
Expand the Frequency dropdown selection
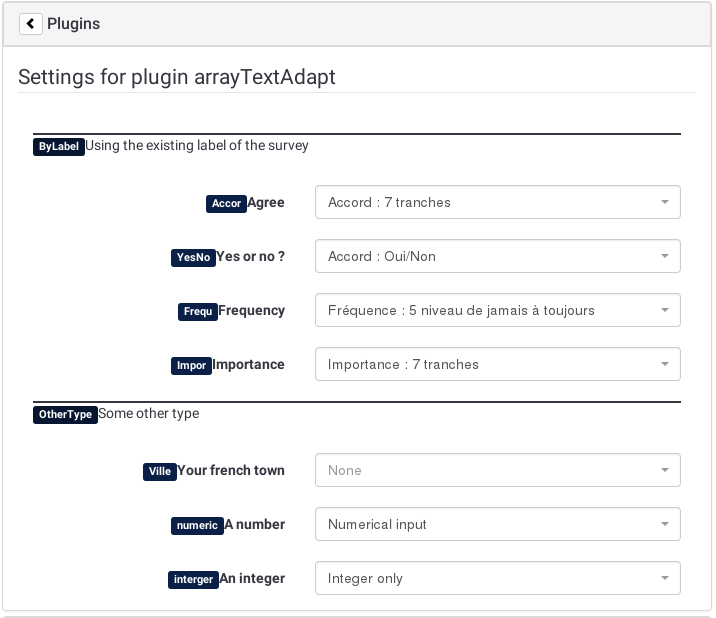(x=497, y=310)
